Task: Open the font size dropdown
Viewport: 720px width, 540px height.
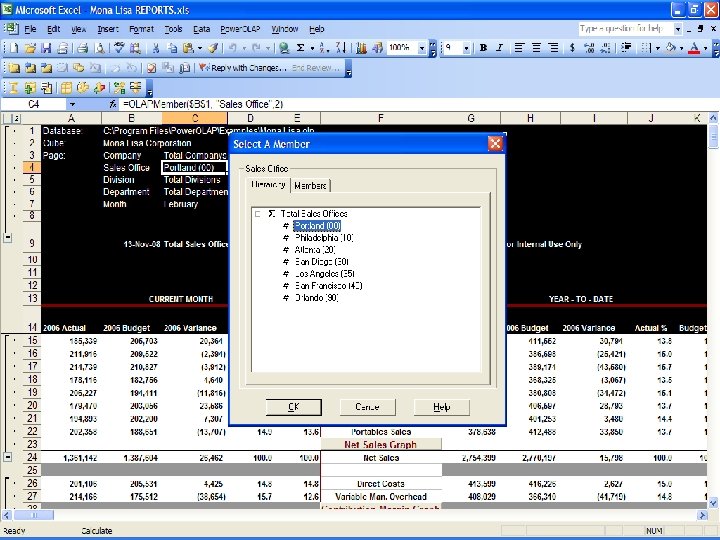Action: [466, 48]
